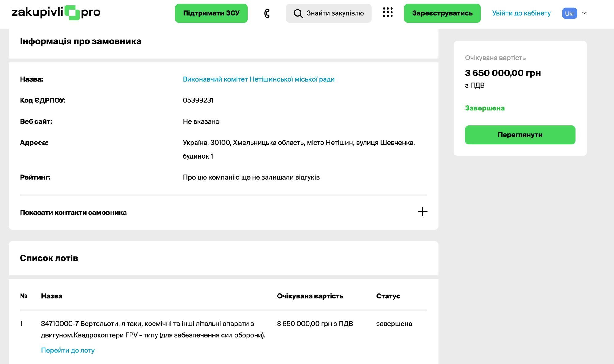Click Зареєструватись button
Screen dimensions: 614x364
442,13
